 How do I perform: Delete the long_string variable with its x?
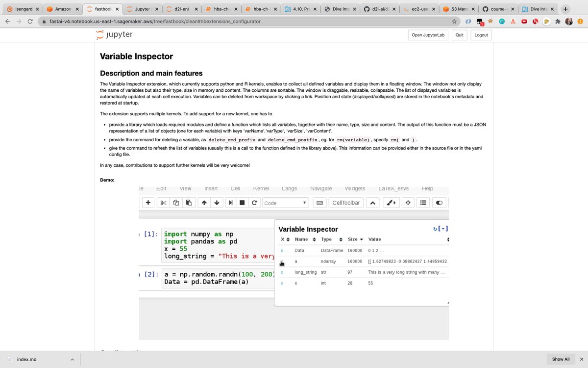(282, 272)
